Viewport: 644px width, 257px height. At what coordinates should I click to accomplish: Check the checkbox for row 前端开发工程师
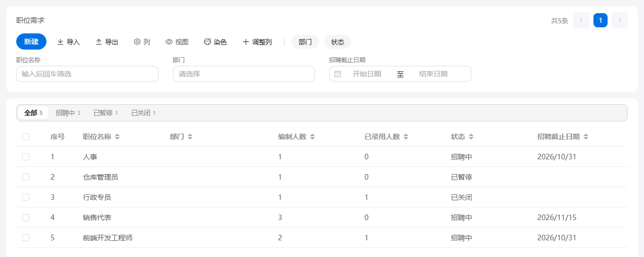point(26,238)
